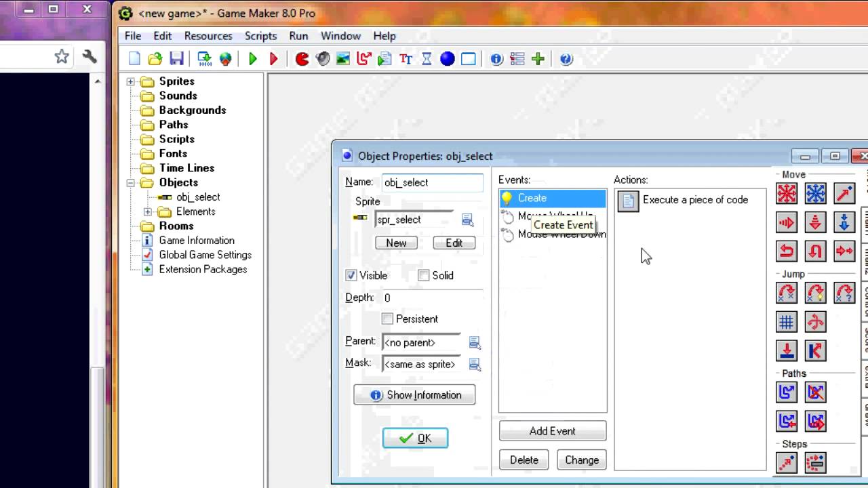This screenshot has width=868, height=488.
Task: Open the sprite selection dropdown next to spr_select
Action: point(467,220)
